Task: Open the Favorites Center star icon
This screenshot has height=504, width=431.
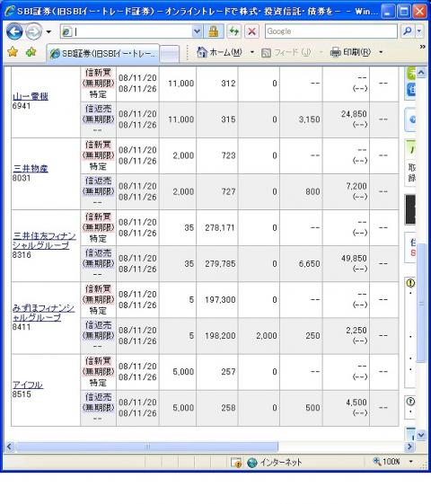Action: point(13,52)
